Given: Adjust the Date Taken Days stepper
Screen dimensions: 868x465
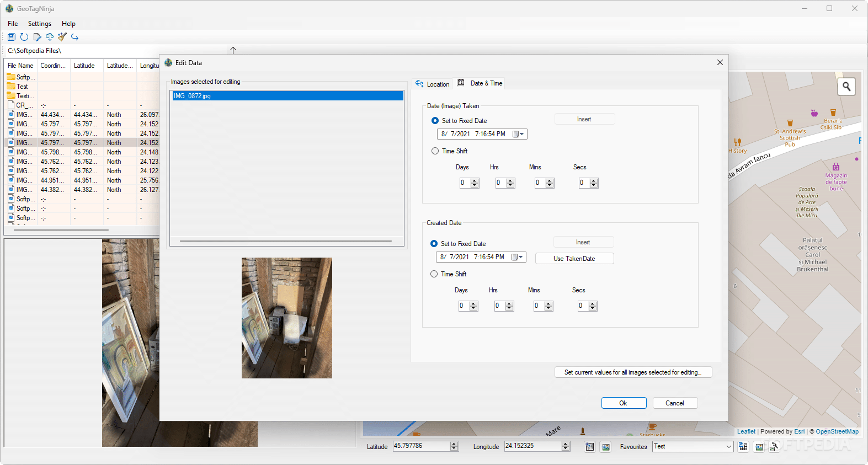Looking at the screenshot, I should click(x=475, y=183).
